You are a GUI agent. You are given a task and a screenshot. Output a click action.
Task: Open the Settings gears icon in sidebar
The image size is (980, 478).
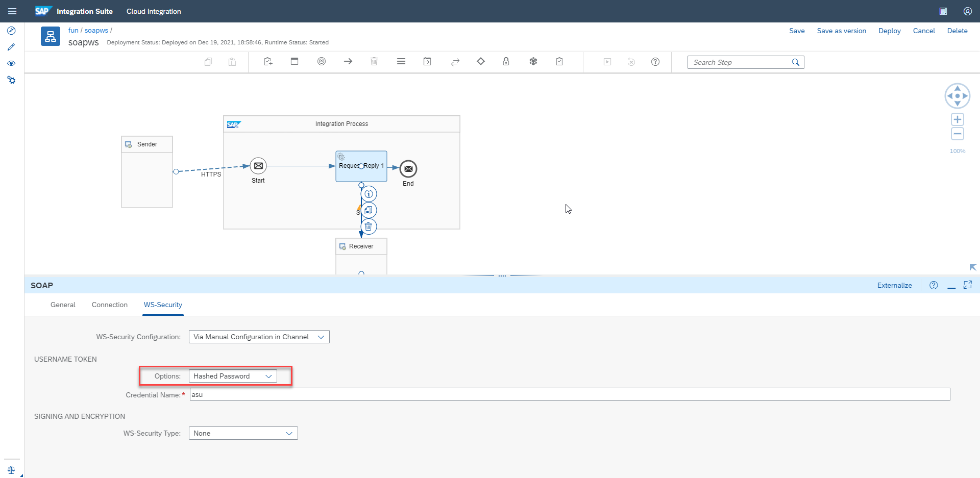11,80
